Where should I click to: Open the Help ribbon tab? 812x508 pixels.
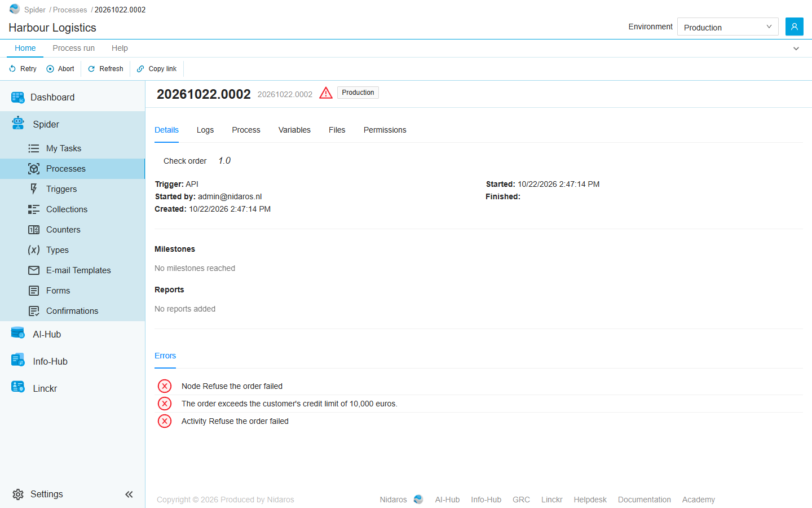(x=120, y=48)
